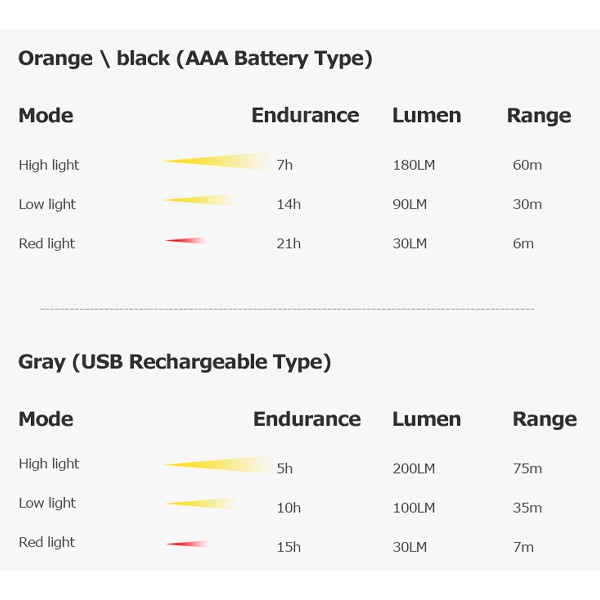Viewport: 600px width, 600px height.
Task: Click the USB Low light yellow beam icon
Action: click(202, 504)
